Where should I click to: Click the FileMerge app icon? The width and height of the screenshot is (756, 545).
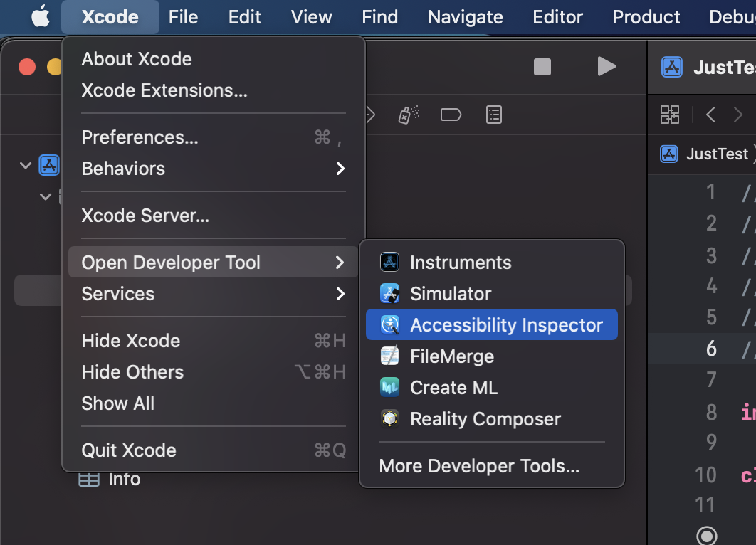click(x=389, y=356)
